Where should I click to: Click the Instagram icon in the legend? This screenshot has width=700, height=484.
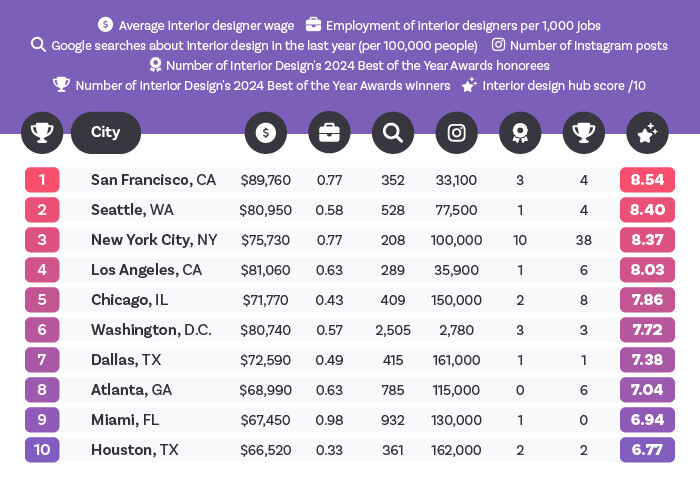click(x=498, y=45)
